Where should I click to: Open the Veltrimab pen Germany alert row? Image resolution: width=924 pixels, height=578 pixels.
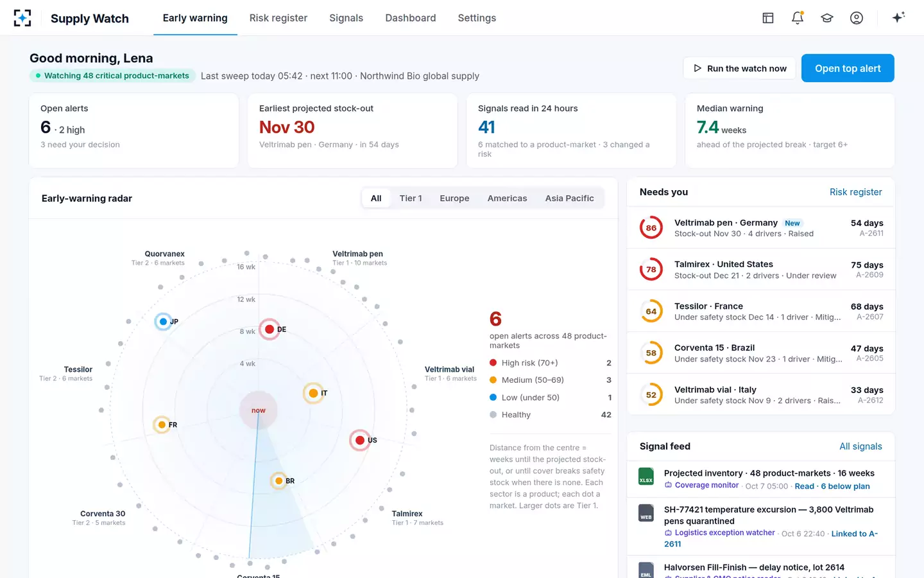(761, 228)
